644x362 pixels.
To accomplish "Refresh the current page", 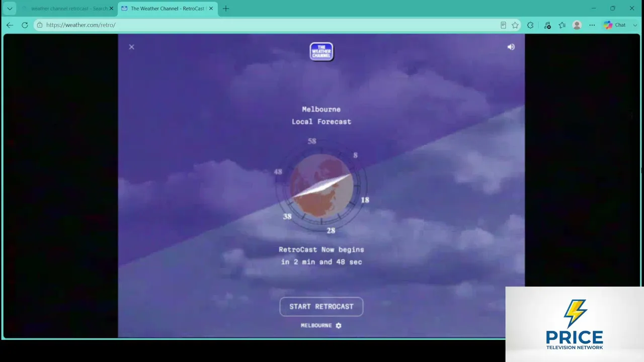I will [x=25, y=25].
